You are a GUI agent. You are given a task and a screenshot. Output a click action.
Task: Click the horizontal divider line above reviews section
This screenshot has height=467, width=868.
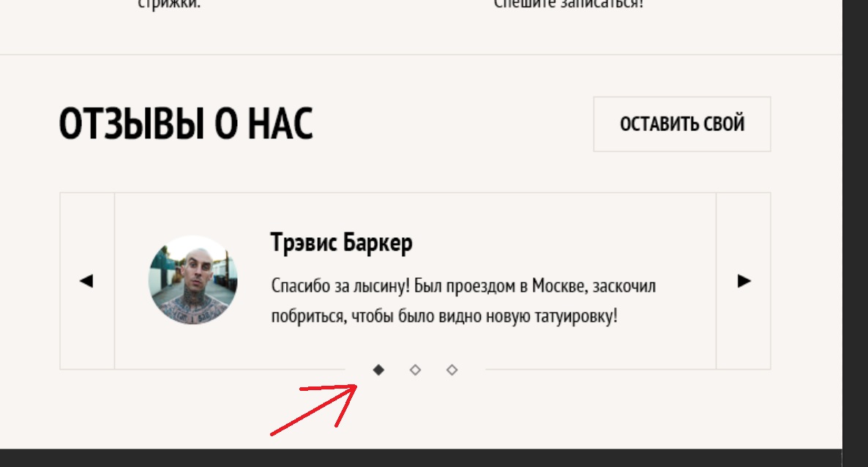[x=421, y=54]
